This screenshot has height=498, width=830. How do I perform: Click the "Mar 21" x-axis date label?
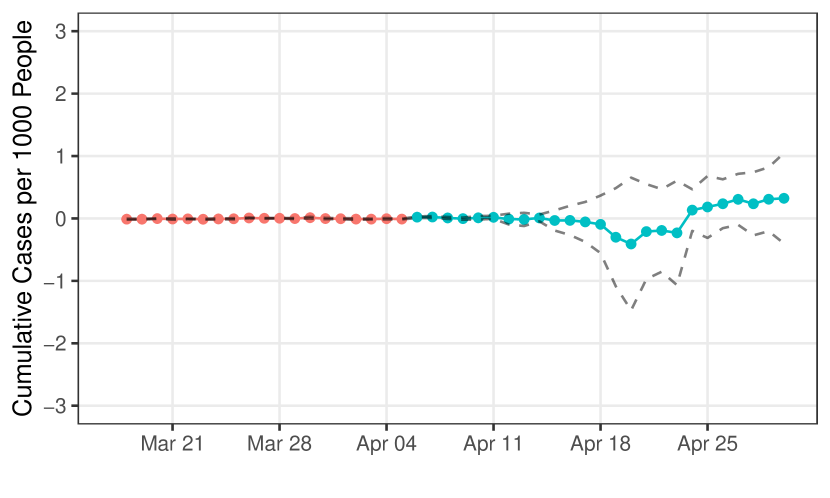pos(172,443)
